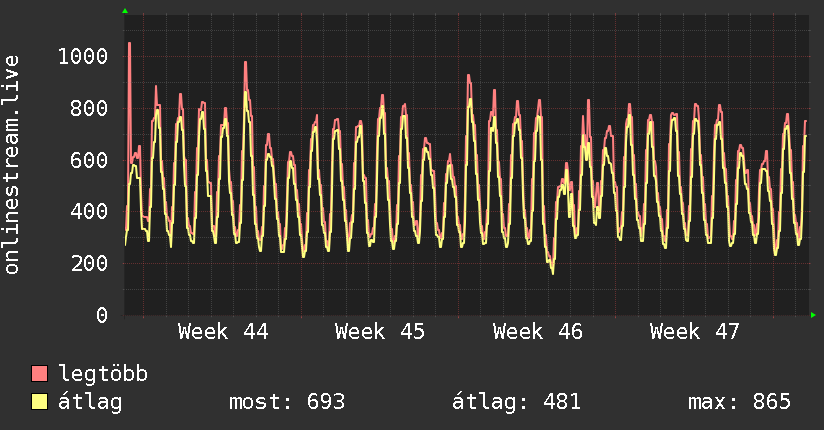Click the 600 y-axis tick label
Viewport: 824px width, 430px height.
tap(89, 160)
